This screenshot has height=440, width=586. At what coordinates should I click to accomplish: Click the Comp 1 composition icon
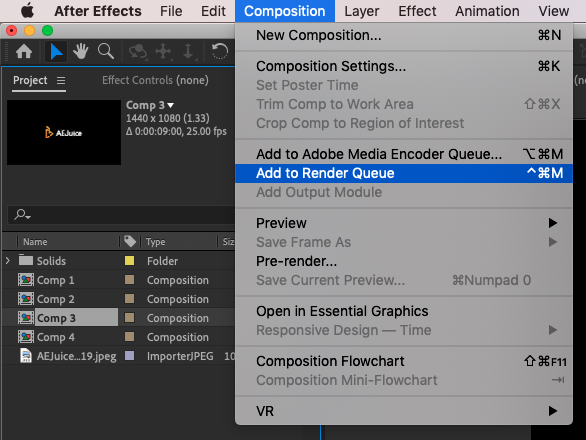pos(26,280)
